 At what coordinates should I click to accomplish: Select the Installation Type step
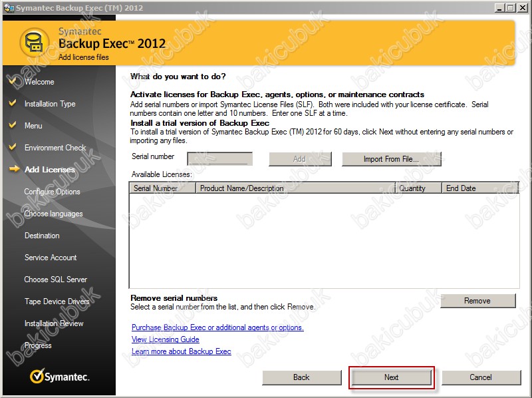pyautogui.click(x=50, y=104)
